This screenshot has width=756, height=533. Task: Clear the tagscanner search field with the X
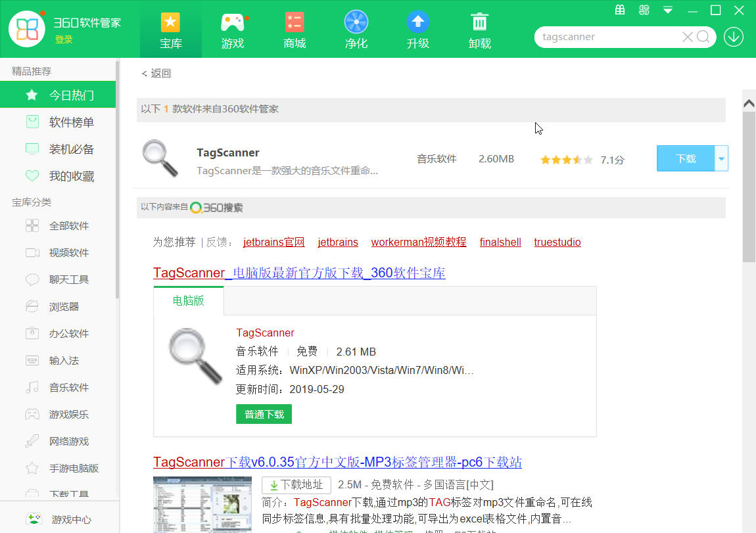click(687, 37)
